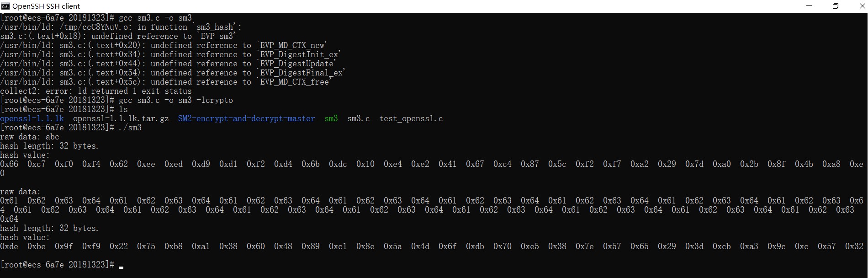Image resolution: width=868 pixels, height=278 pixels.
Task: Click the blue openssl-1.1.1k directory name
Action: point(32,118)
